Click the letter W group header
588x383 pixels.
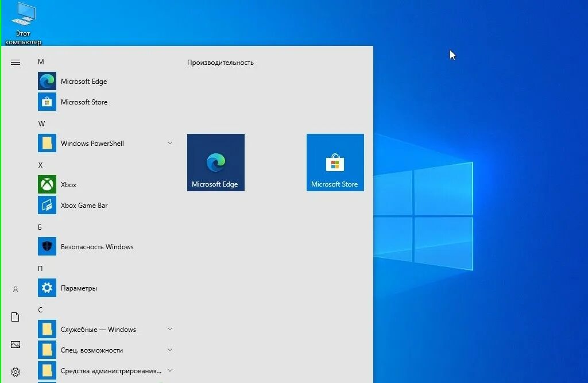click(41, 124)
